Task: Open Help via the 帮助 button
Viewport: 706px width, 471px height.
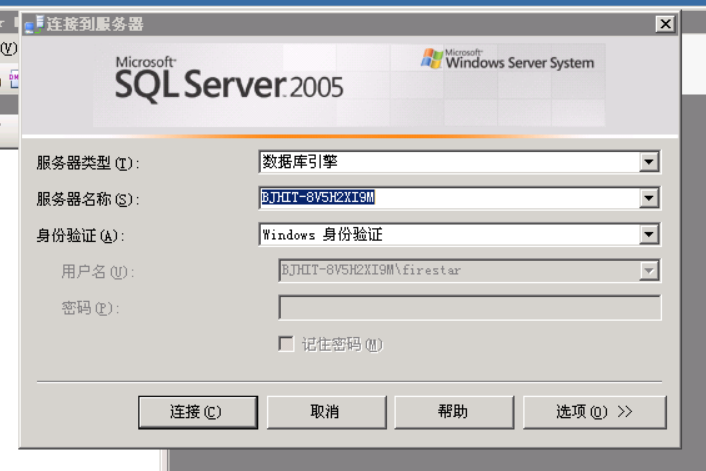Action: point(454,412)
